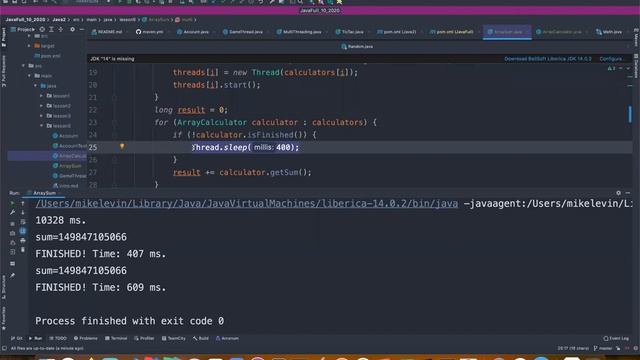The image size is (640, 360).
Task: Open the Favorites side tool window
Action: tap(4, 318)
